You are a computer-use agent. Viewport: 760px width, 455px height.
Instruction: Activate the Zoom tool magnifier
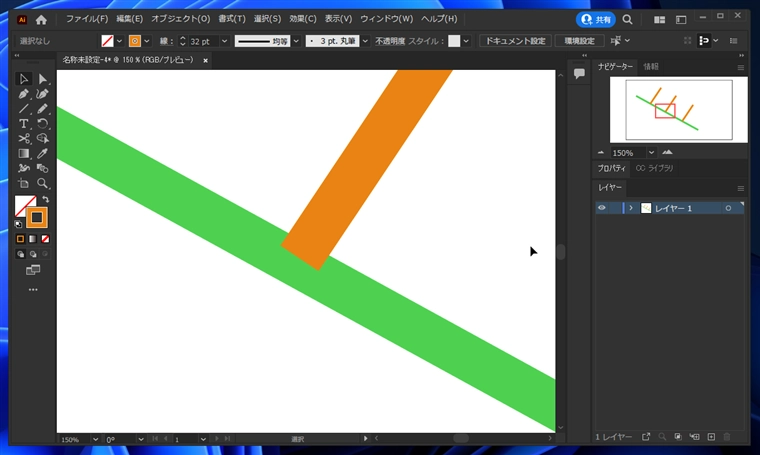pyautogui.click(x=43, y=184)
